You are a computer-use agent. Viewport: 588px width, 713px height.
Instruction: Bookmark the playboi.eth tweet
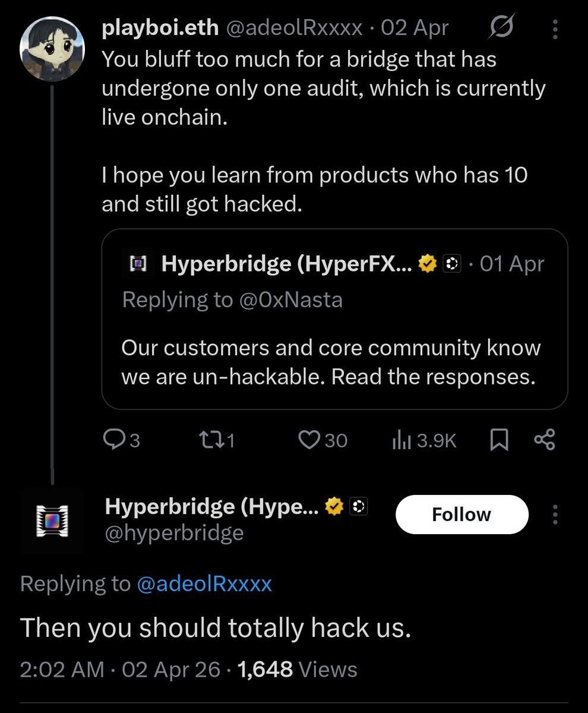point(500,440)
